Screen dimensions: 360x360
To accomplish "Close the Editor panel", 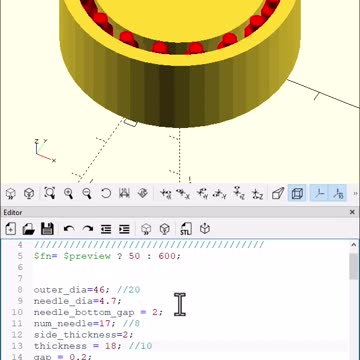I will pyautogui.click(x=352, y=212).
